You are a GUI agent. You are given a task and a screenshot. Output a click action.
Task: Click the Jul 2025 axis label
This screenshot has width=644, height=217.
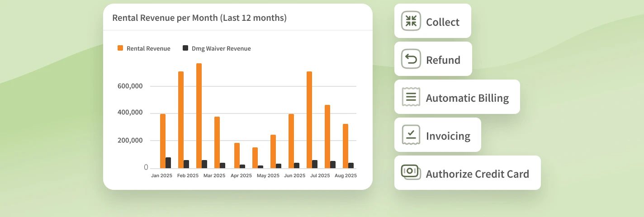[320, 175]
